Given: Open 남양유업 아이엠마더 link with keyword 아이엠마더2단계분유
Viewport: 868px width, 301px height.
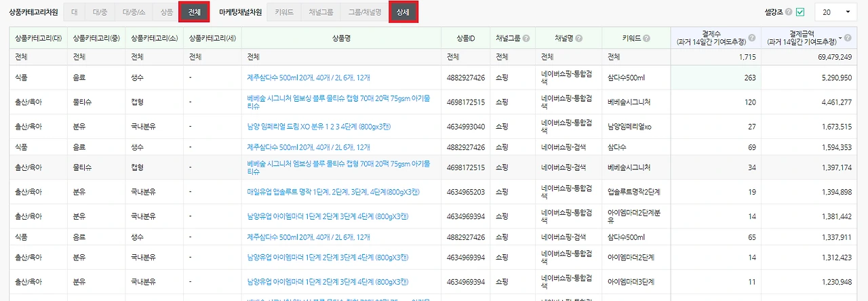Looking at the screenshot, I should click(x=328, y=216).
